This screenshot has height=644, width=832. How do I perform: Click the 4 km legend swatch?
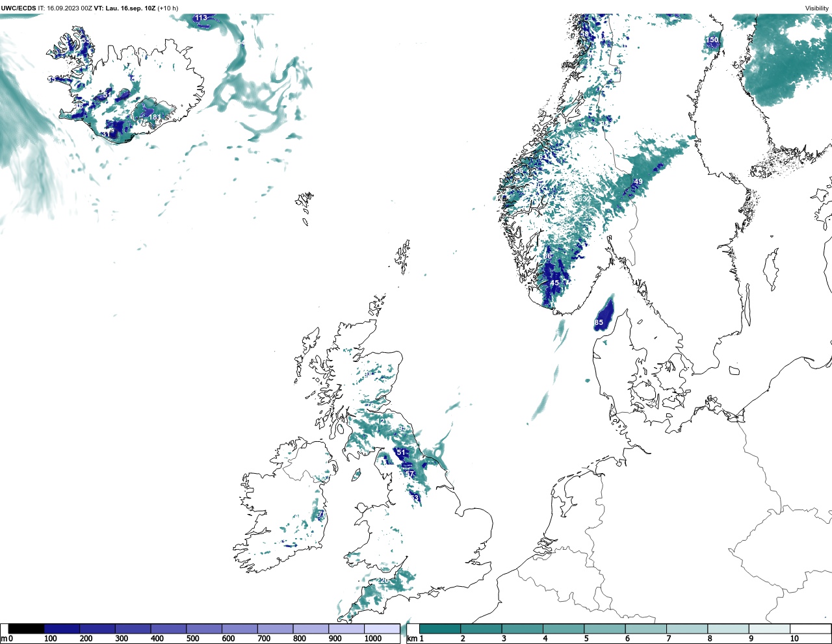[x=564, y=629]
